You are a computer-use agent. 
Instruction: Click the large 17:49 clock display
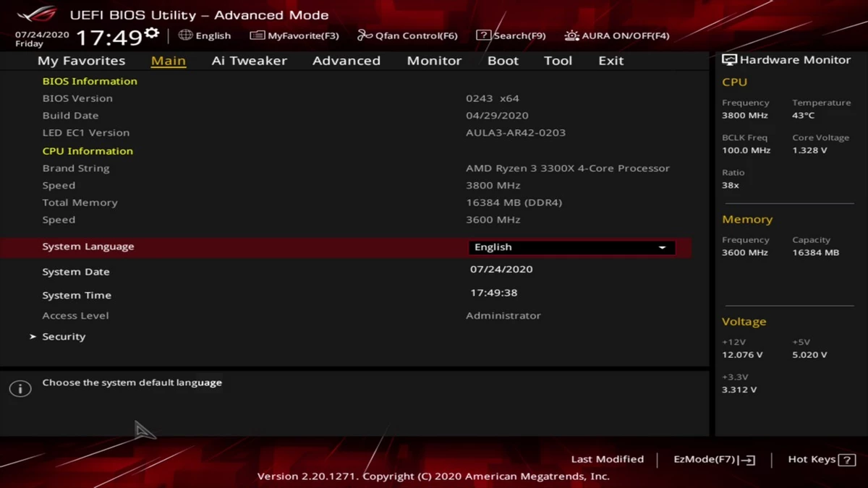pyautogui.click(x=109, y=38)
